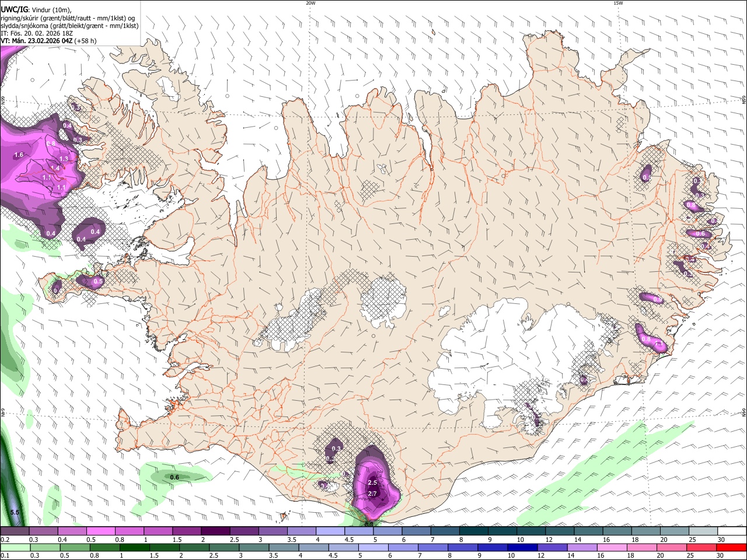Click the valid time 'VT: Mán. 23.02.2026 04Z (+58 h)'
Viewport: 747px width, 560px height.
[48, 41]
